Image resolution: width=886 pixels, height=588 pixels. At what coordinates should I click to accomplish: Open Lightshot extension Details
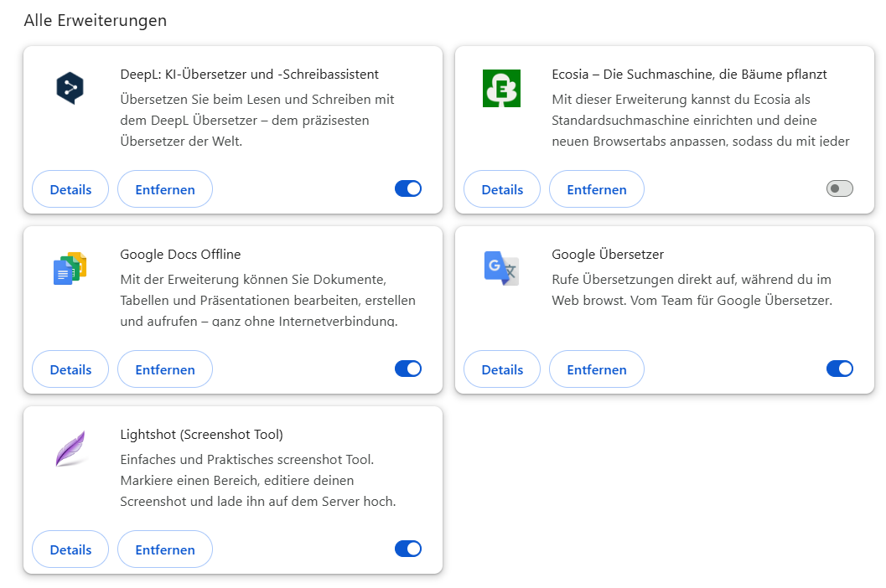pos(70,549)
